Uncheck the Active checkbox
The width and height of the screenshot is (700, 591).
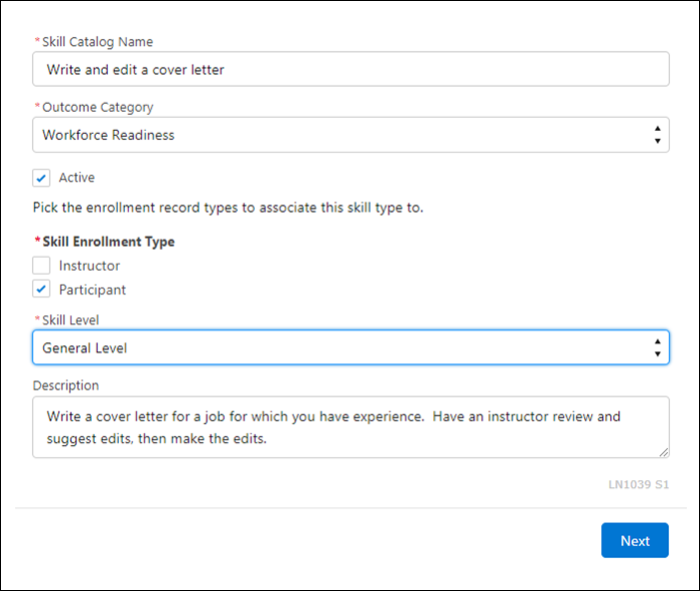click(41, 178)
